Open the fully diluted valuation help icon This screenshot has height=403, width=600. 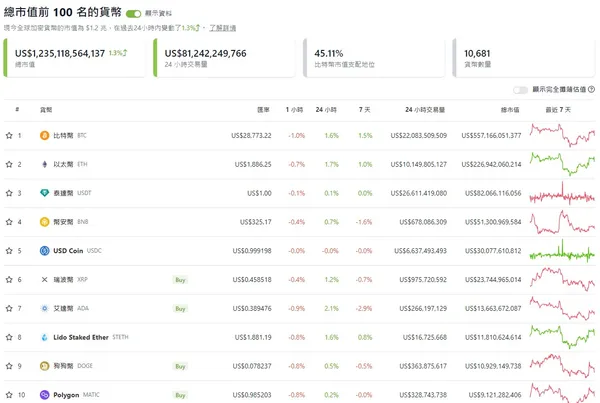pyautogui.click(x=592, y=89)
